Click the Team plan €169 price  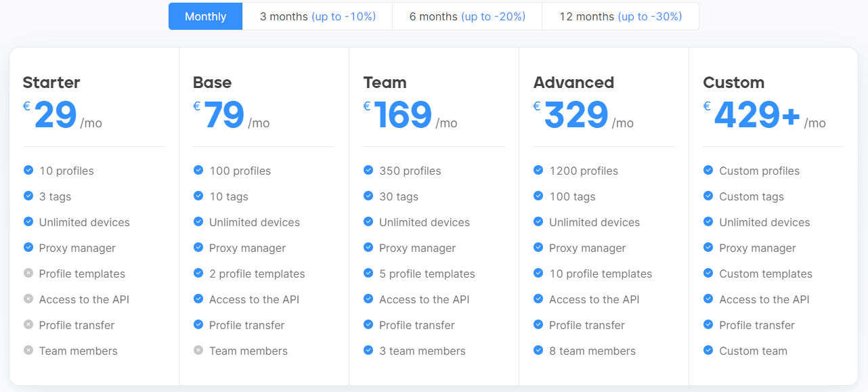click(403, 115)
